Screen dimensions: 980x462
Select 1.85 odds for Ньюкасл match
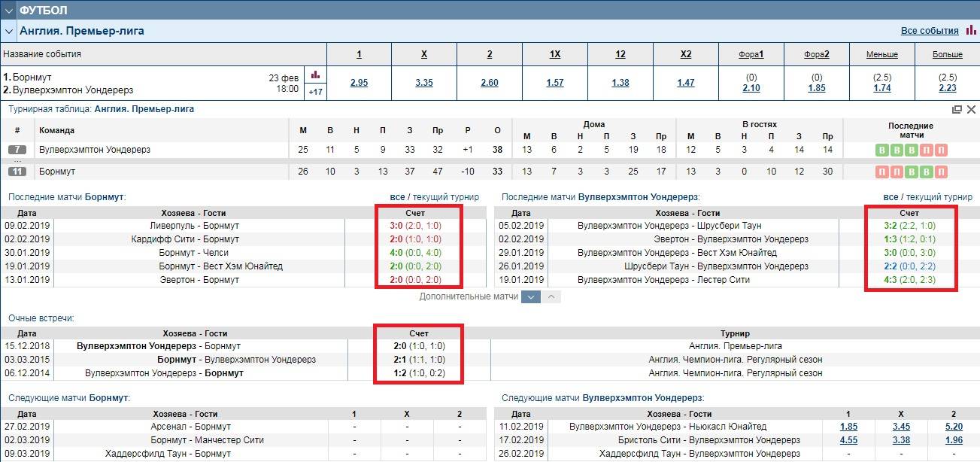(x=848, y=427)
